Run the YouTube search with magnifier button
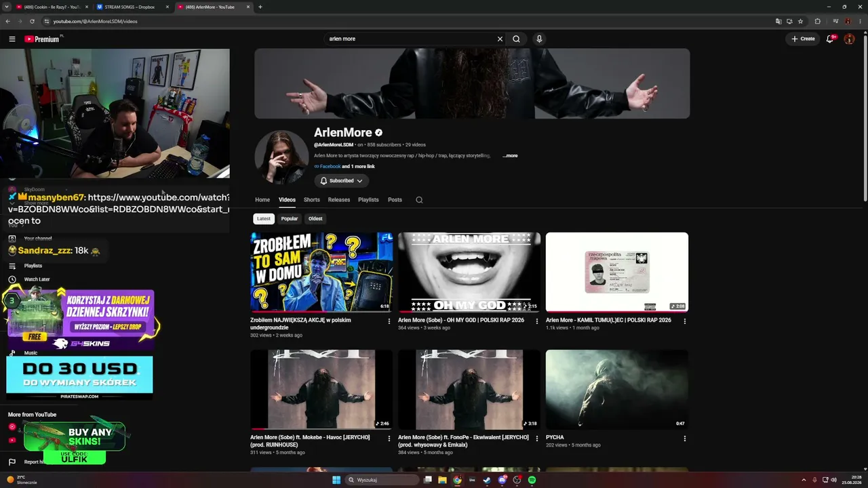Screen dimensions: 868x488 516,39
